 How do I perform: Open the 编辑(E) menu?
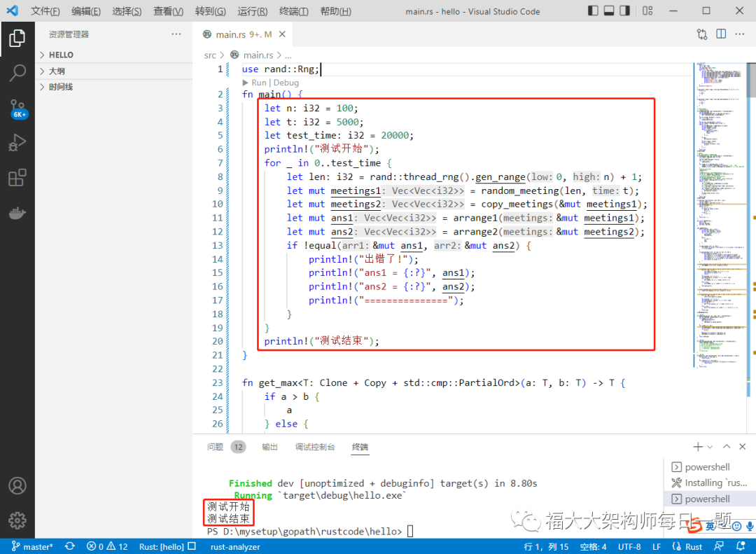pos(86,11)
